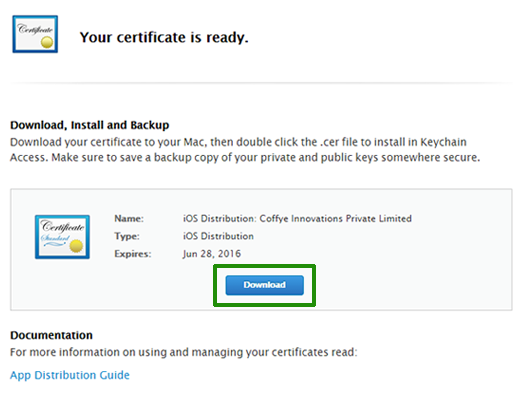Screen dimensions: 522x400
Task: Click the gold seal on the panel certificate icon
Action: pyautogui.click(x=76, y=246)
